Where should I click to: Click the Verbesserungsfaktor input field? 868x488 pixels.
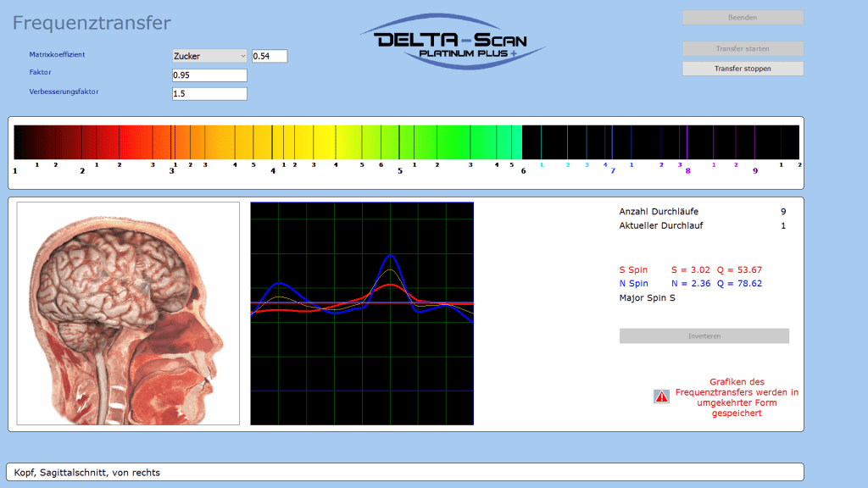tap(209, 94)
